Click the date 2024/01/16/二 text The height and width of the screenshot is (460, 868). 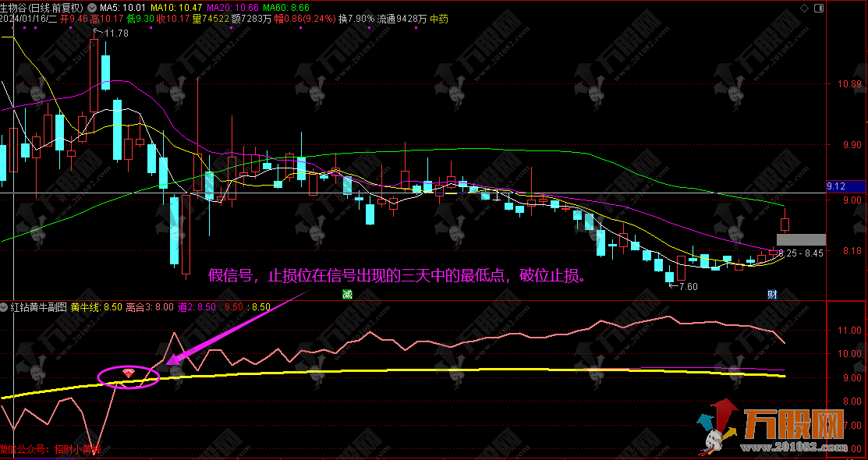point(28,19)
